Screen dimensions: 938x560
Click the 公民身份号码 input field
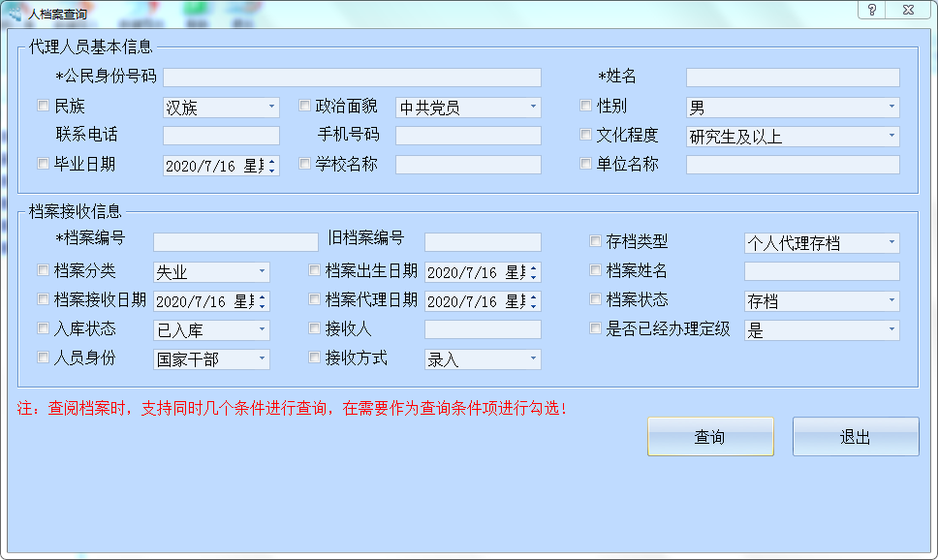coord(352,78)
